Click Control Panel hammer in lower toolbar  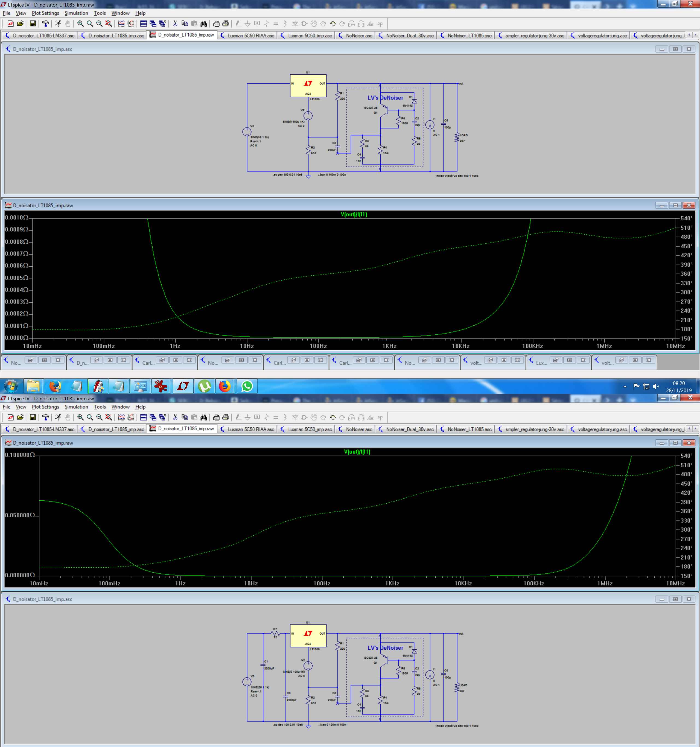click(45, 418)
